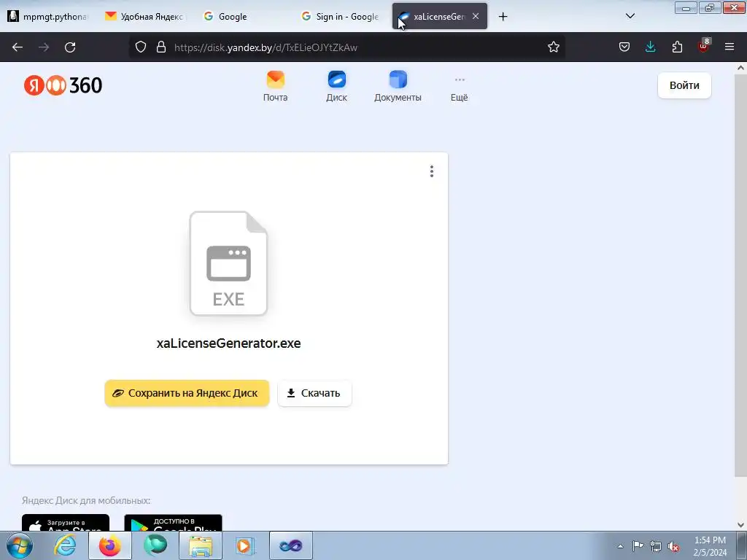
Task: Click the green globe browser taskbar icon
Action: 155,545
